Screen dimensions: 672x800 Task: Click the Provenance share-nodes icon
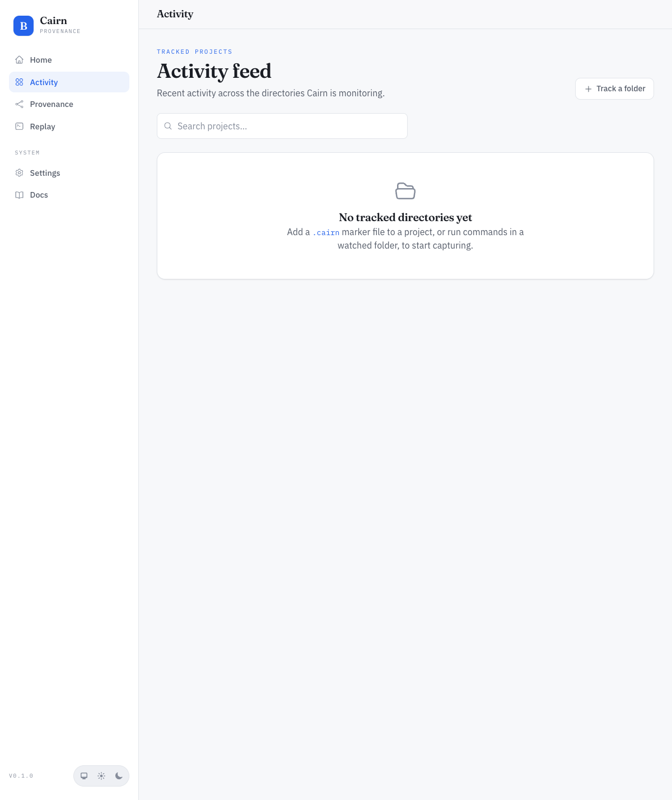(x=20, y=104)
